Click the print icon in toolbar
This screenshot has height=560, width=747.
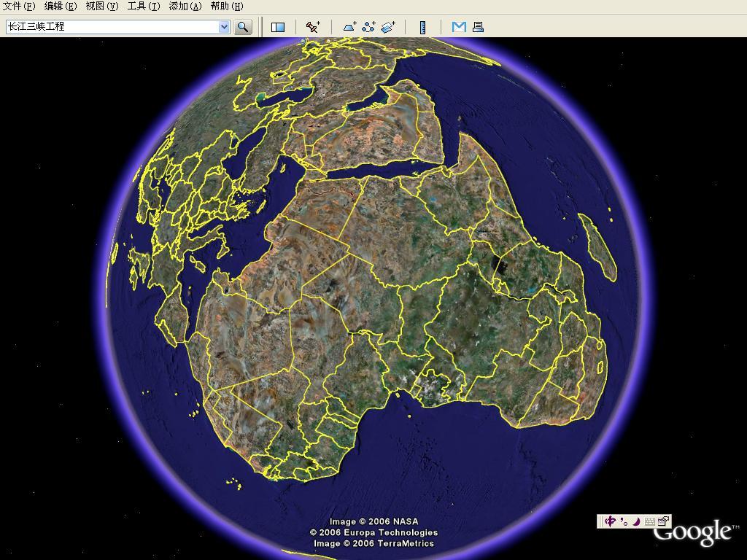[x=478, y=27]
